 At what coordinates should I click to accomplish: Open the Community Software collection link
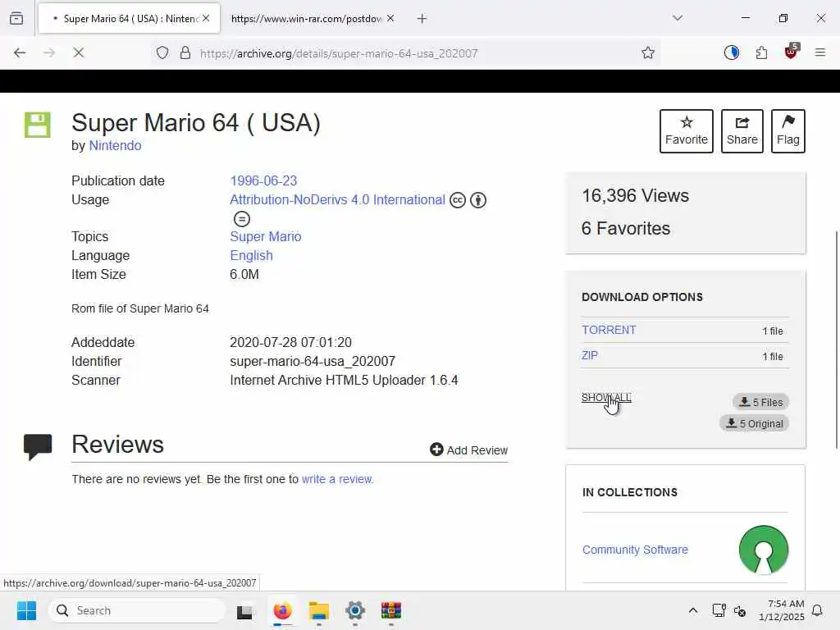coord(635,550)
